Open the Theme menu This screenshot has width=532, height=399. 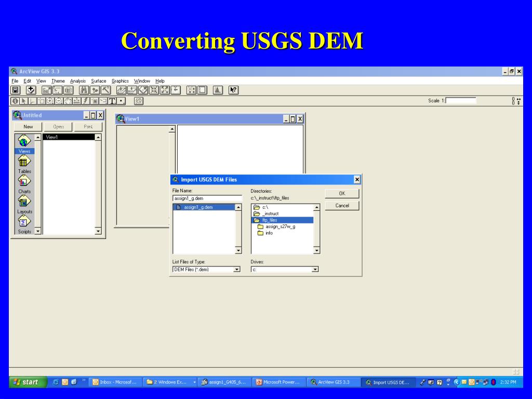tap(58, 81)
